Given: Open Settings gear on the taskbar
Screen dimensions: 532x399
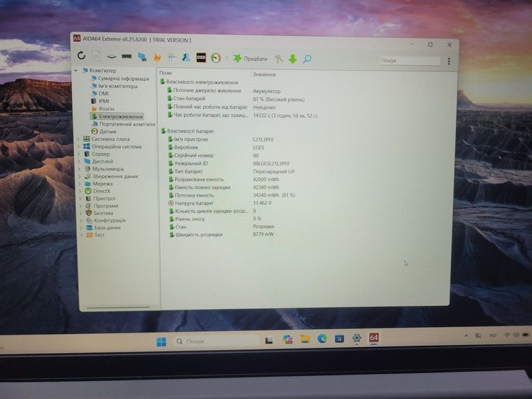Looking at the screenshot, I should 357,338.
